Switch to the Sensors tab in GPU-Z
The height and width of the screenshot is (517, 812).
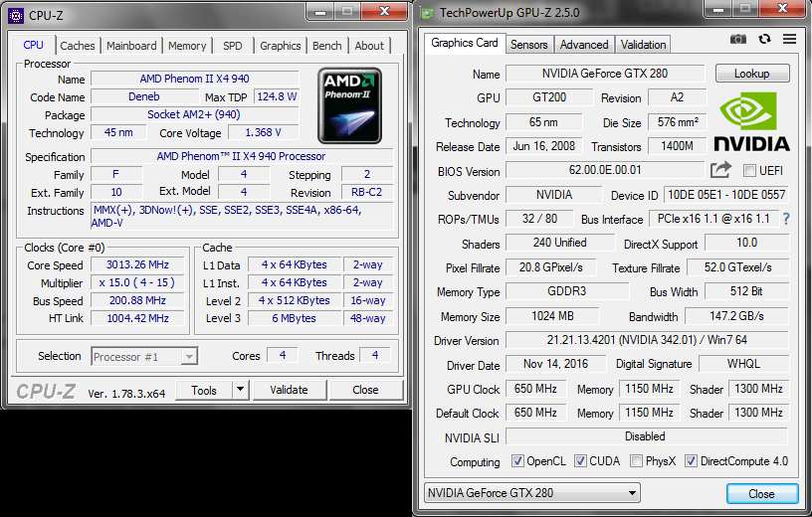[528, 45]
